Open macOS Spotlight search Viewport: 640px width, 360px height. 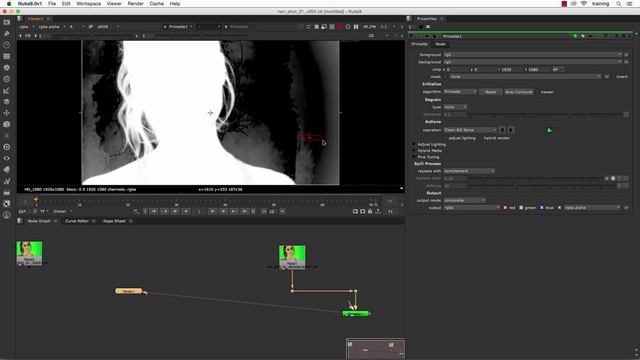619,4
